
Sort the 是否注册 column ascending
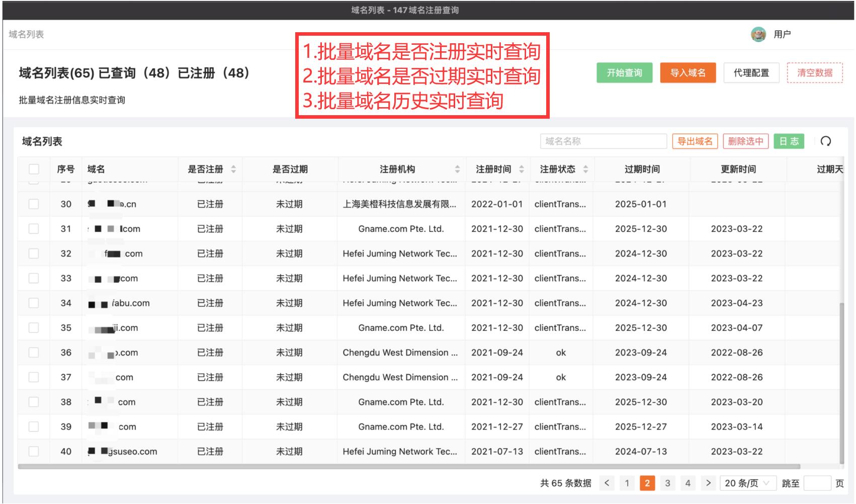pos(233,166)
